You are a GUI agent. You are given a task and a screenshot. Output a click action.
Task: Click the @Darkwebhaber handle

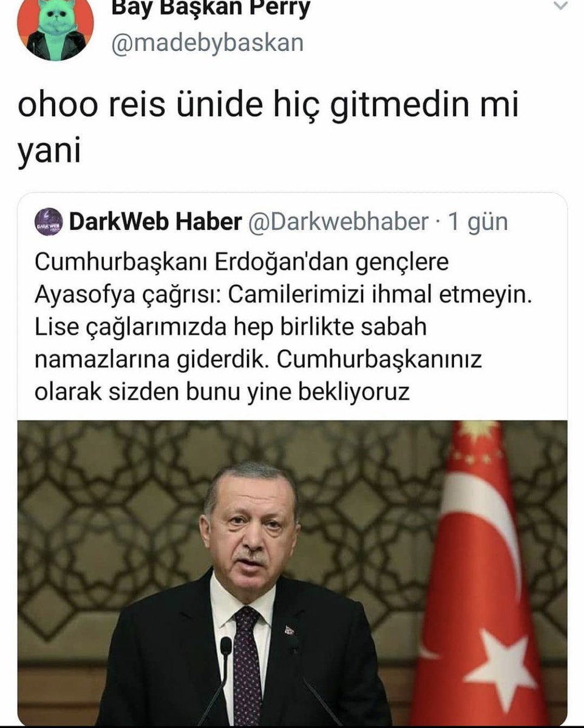click(x=339, y=223)
